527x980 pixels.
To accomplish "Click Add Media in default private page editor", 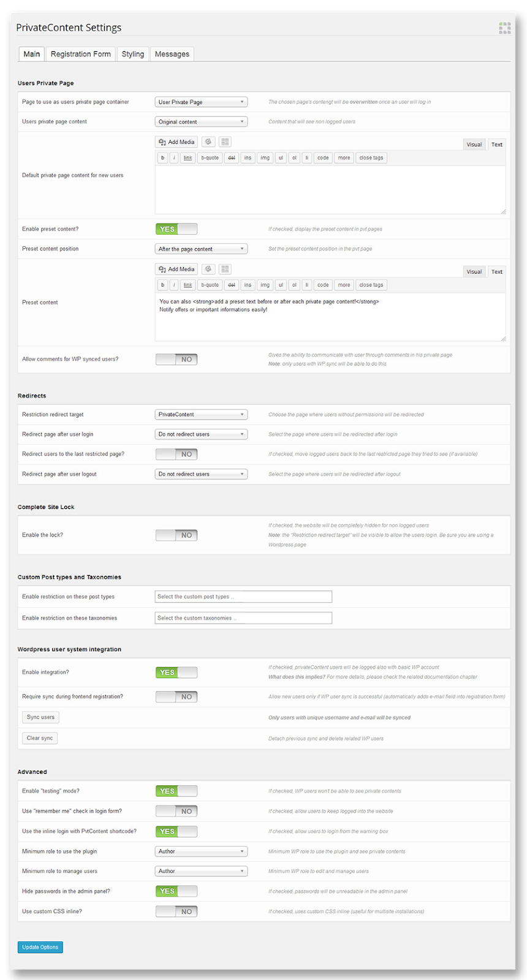I will coord(176,141).
